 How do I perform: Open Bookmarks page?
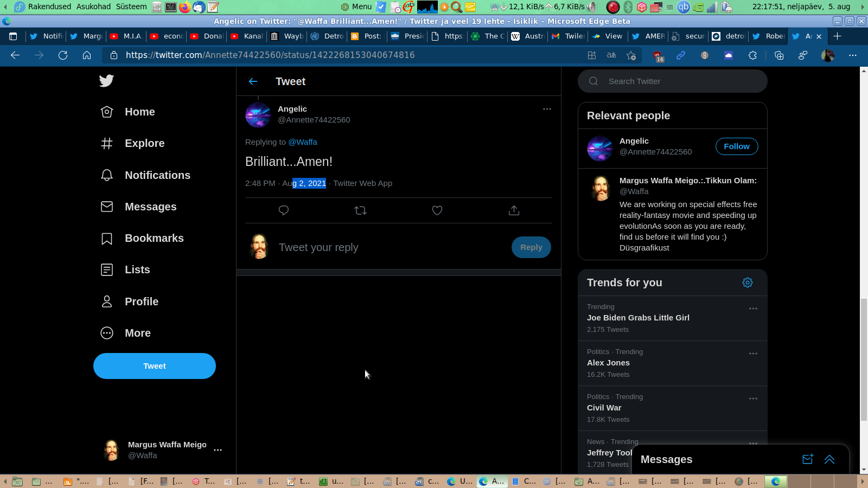click(x=142, y=238)
